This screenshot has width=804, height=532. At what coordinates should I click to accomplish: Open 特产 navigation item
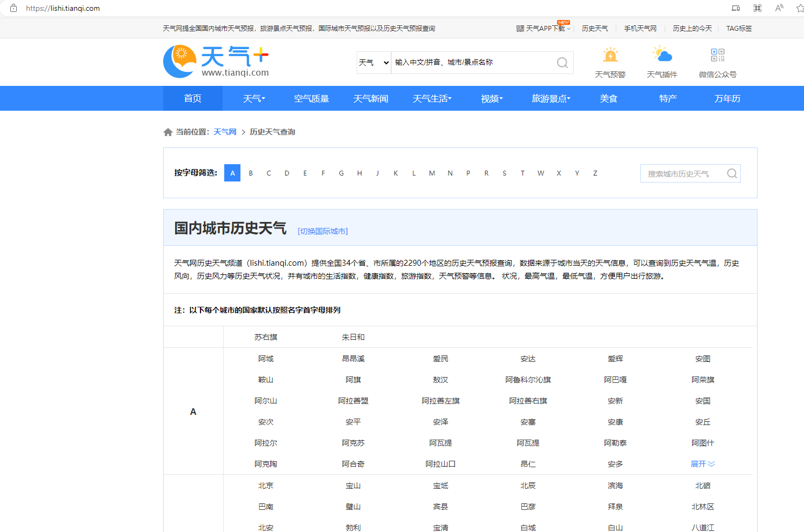coord(668,98)
